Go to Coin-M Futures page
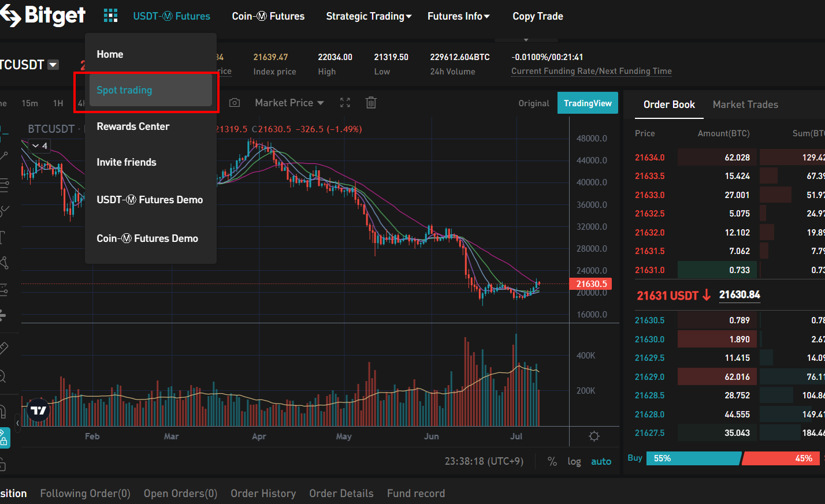Viewport: 825px width, 504px height. click(268, 16)
